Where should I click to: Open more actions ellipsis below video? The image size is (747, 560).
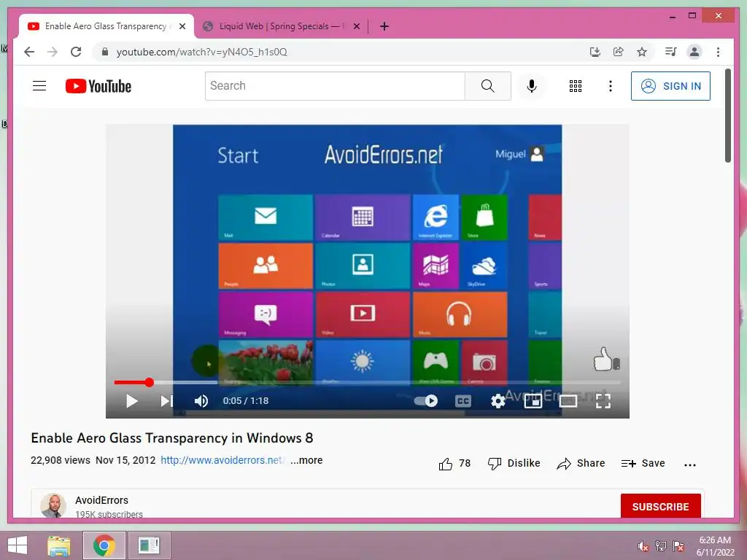tap(690, 464)
